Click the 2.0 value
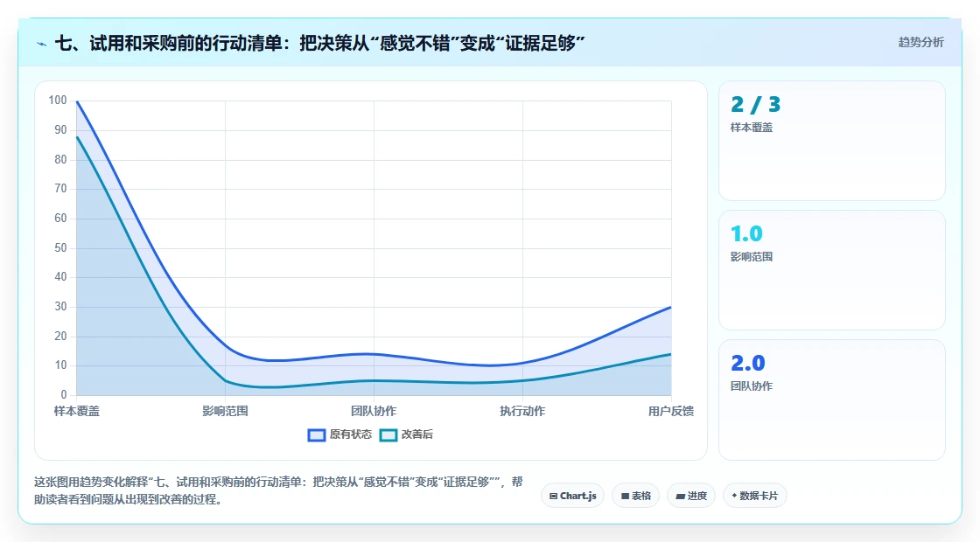 coord(748,363)
